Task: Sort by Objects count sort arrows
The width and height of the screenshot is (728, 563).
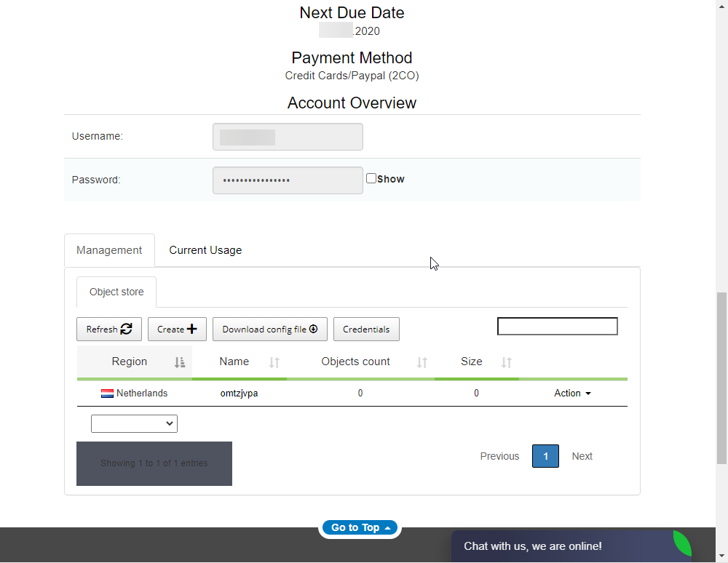Action: [422, 362]
